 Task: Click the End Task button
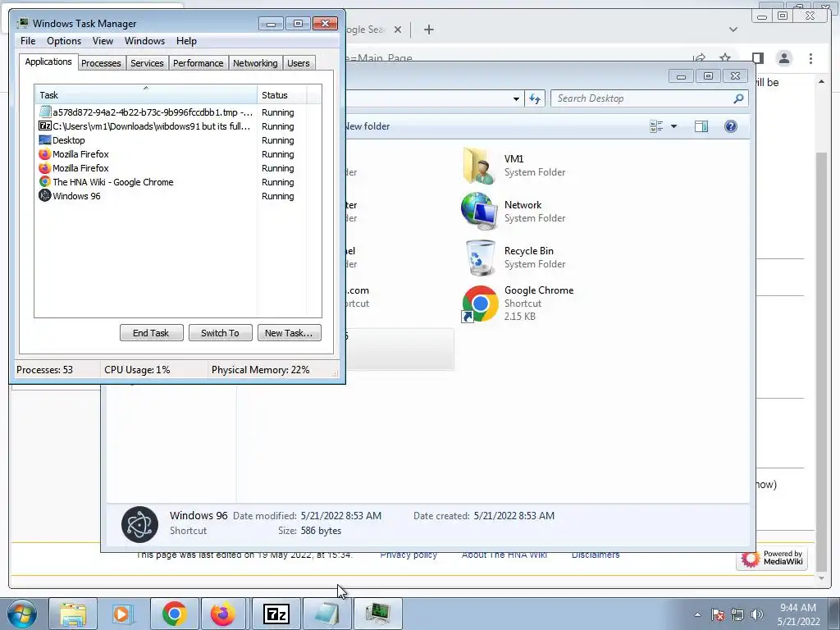pyautogui.click(x=151, y=333)
